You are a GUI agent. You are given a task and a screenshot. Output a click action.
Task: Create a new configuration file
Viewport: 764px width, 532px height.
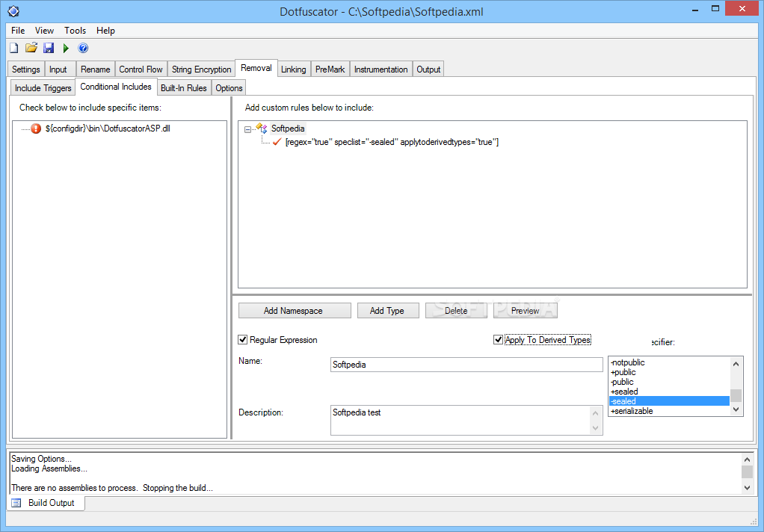pos(13,47)
